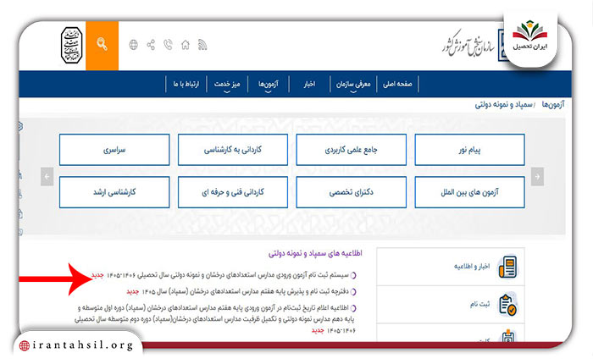Click سمپاد و نمونه دولتی breadcrumb

point(503,104)
